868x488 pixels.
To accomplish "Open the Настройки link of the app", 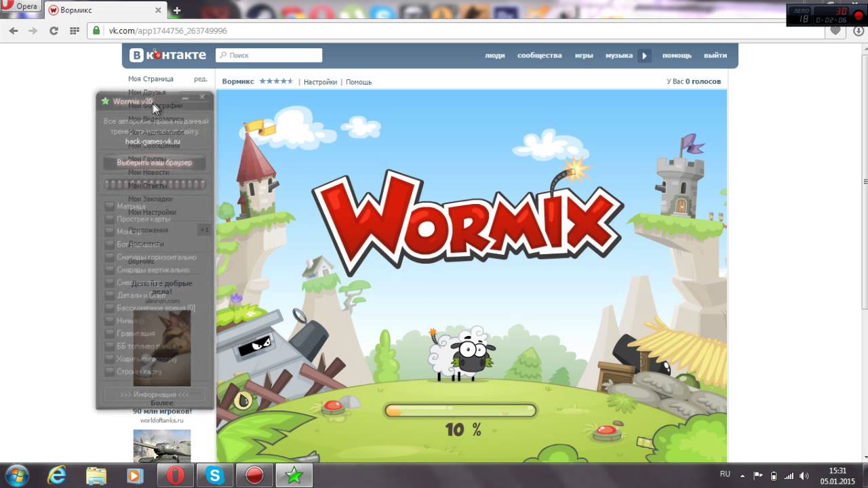I will [320, 82].
